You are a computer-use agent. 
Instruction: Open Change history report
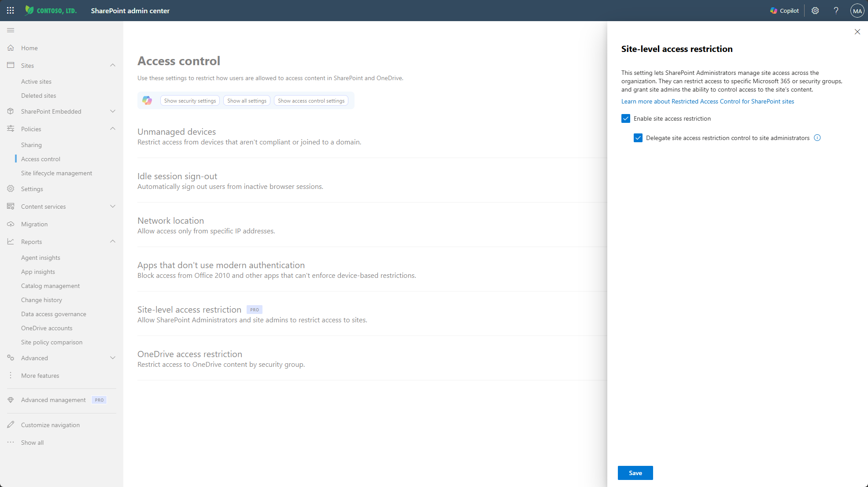pos(41,300)
